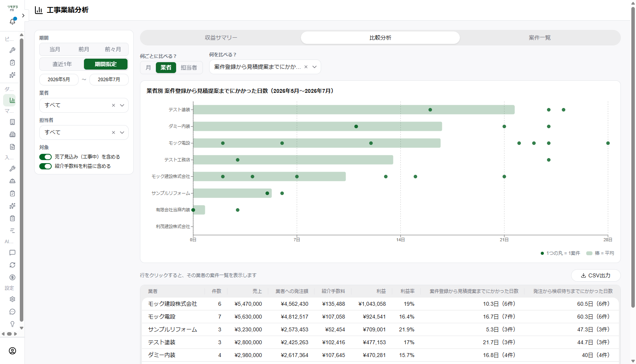Click the 利益率 column header
Viewport: 636px width, 364px height.
pos(407,291)
